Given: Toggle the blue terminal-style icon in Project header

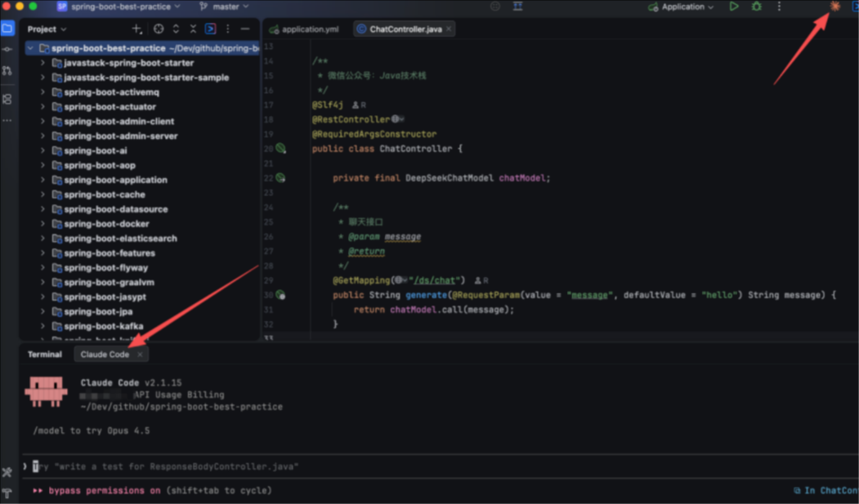Looking at the screenshot, I should tap(210, 29).
